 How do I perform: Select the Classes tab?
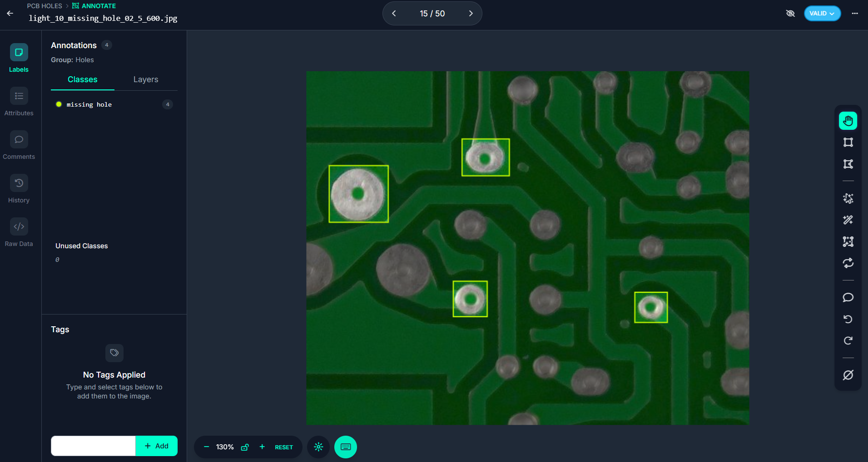pos(83,79)
